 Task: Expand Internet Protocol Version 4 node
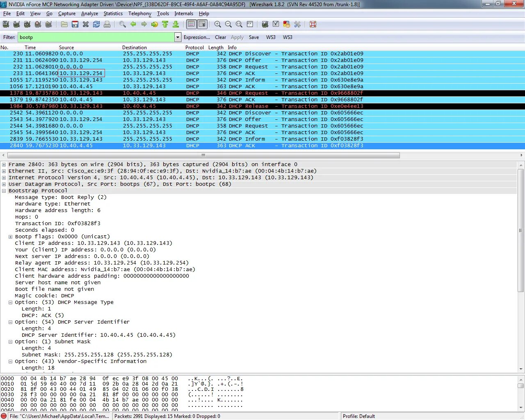point(4,178)
